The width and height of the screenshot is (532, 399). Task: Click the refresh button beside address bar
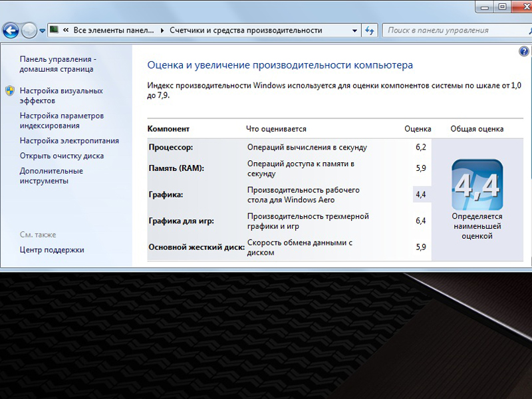pyautogui.click(x=370, y=31)
